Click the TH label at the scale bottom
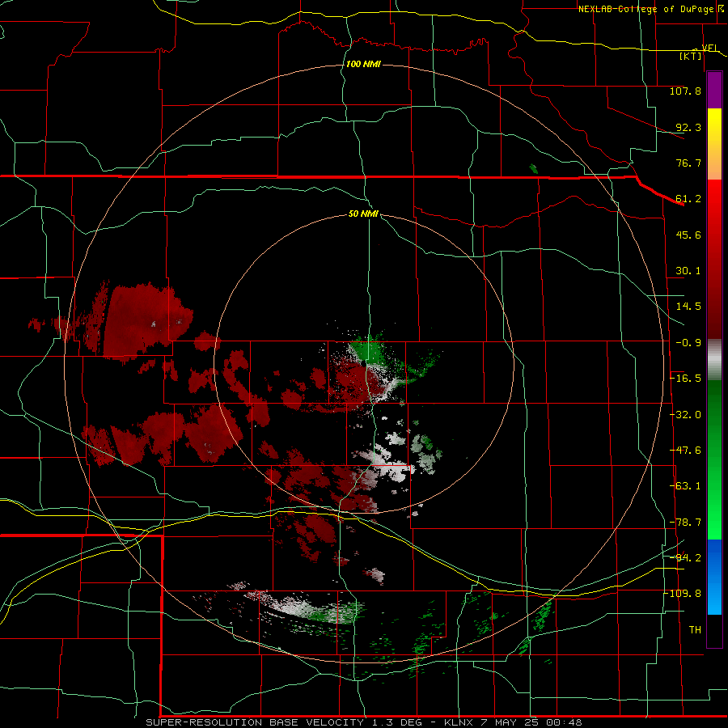 tap(695, 629)
